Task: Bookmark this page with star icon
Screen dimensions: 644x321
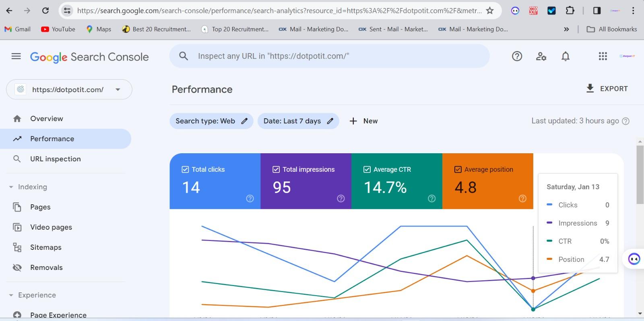Action: [489, 11]
